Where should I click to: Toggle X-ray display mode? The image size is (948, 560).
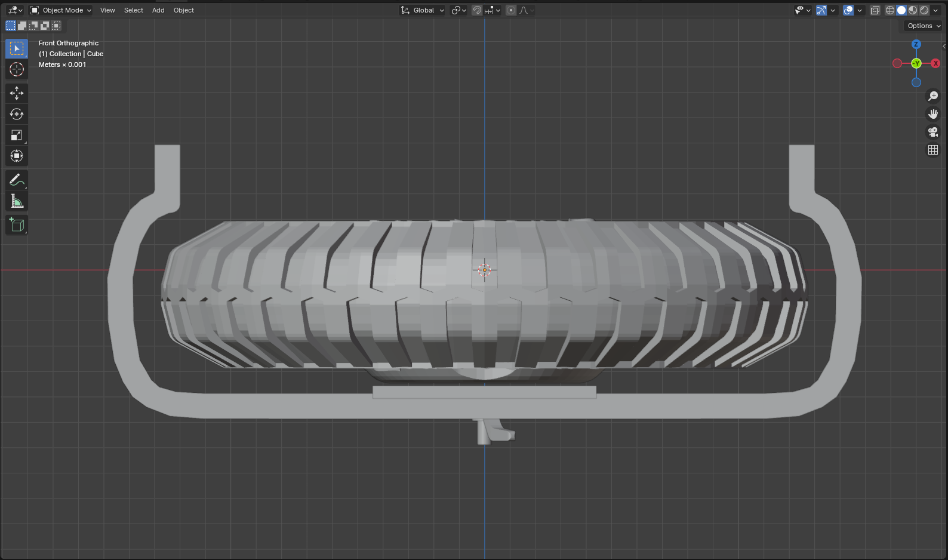[x=875, y=10]
